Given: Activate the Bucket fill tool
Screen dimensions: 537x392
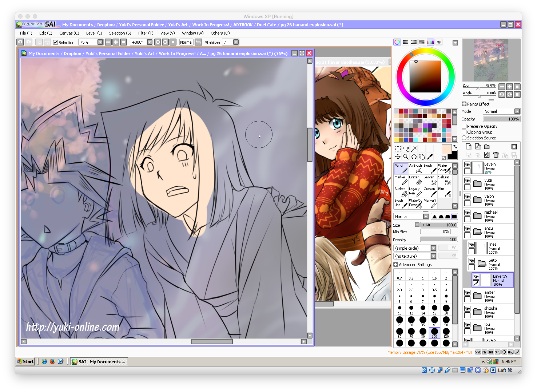Looking at the screenshot, I should tap(401, 191).
